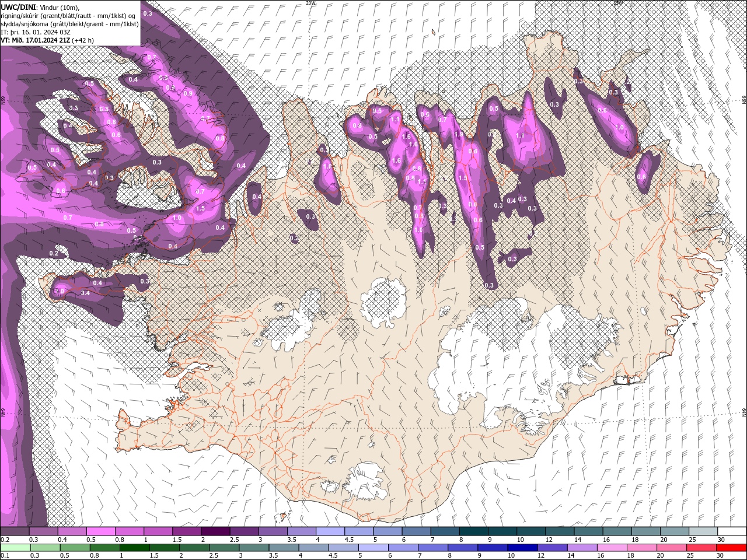Click the pale green 0.1–0.3 rain scale swatch
Image resolution: width=747 pixels, height=560 pixels.
[x=15, y=548]
